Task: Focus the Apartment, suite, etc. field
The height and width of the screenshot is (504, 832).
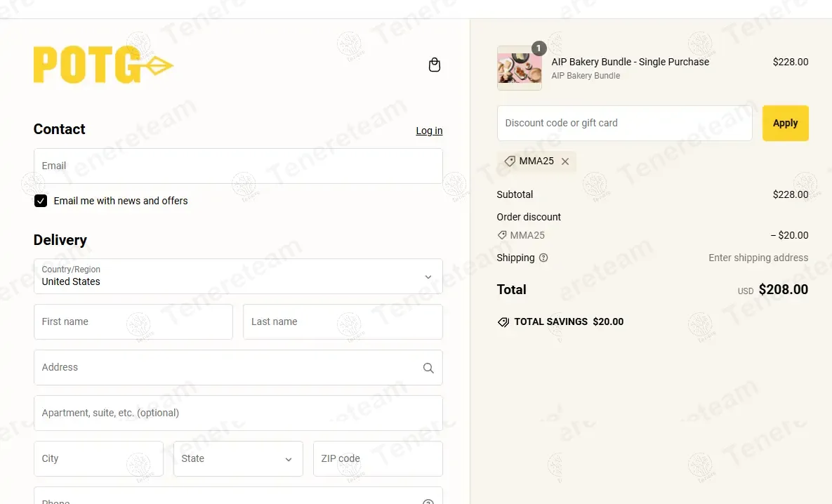Action: click(238, 413)
